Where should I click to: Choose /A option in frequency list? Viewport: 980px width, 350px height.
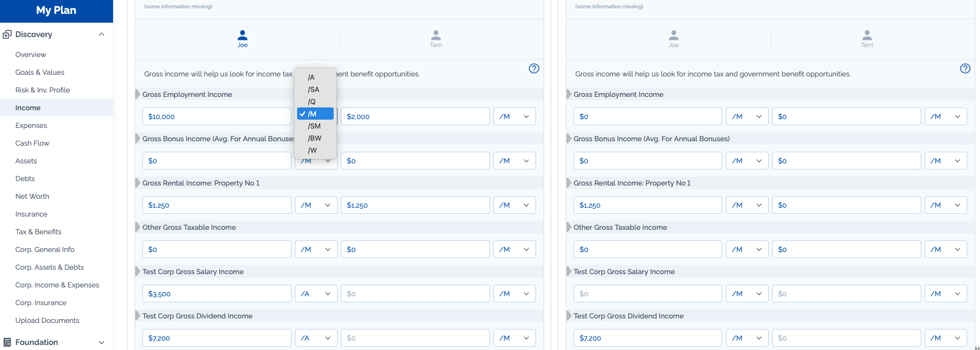315,77
